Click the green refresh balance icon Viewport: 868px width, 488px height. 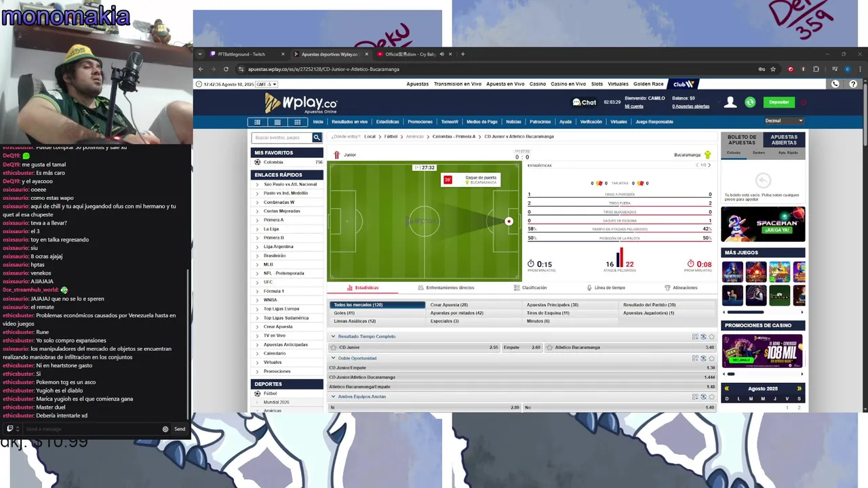(750, 102)
